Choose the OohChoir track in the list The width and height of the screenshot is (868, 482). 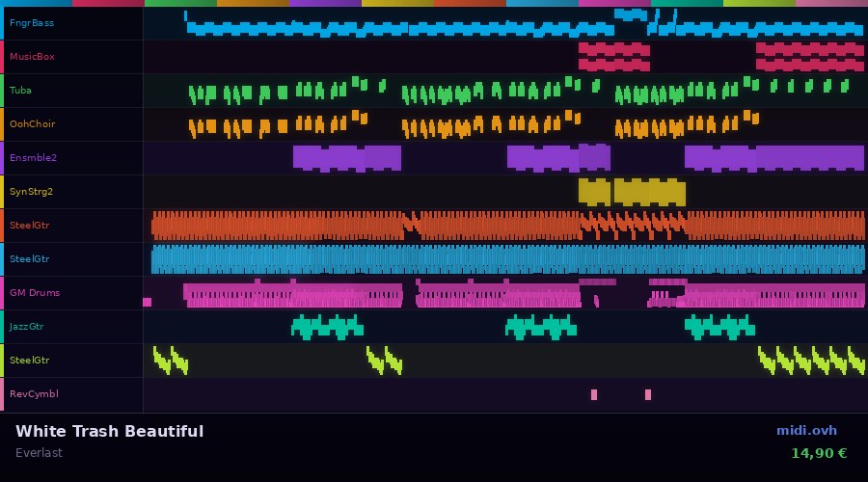(x=32, y=124)
